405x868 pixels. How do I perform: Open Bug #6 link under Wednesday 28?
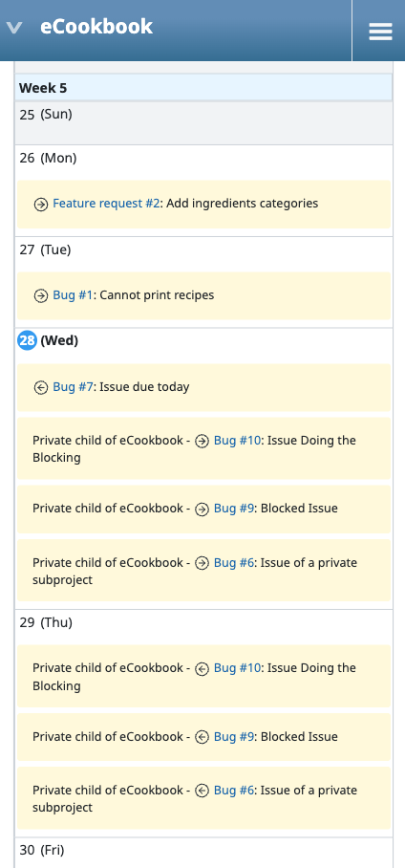(x=234, y=562)
